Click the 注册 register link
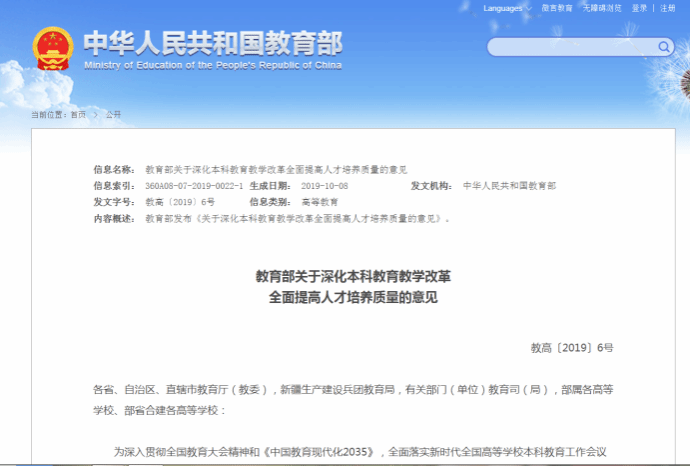This screenshot has width=690, height=467. click(668, 8)
